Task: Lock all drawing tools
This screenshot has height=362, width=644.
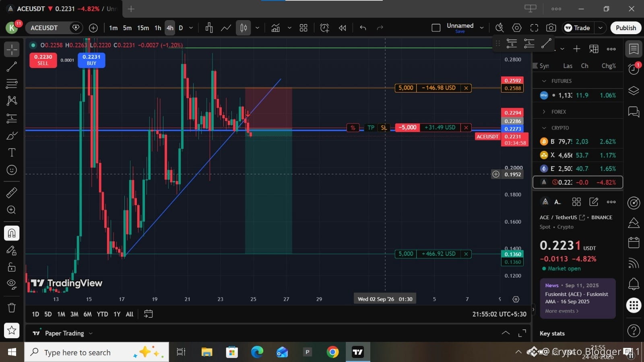Action: (x=12, y=267)
